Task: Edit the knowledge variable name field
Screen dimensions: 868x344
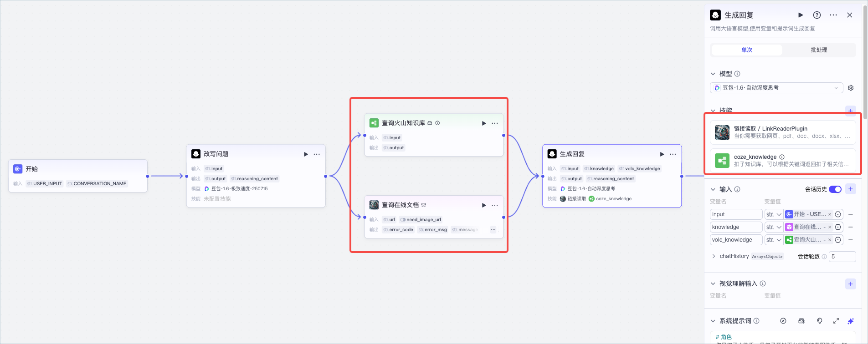Action: [736, 227]
